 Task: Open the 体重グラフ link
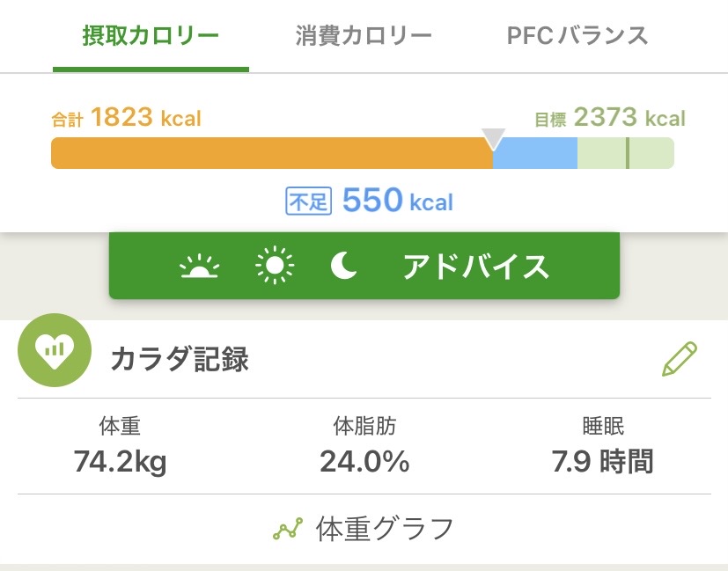384,530
